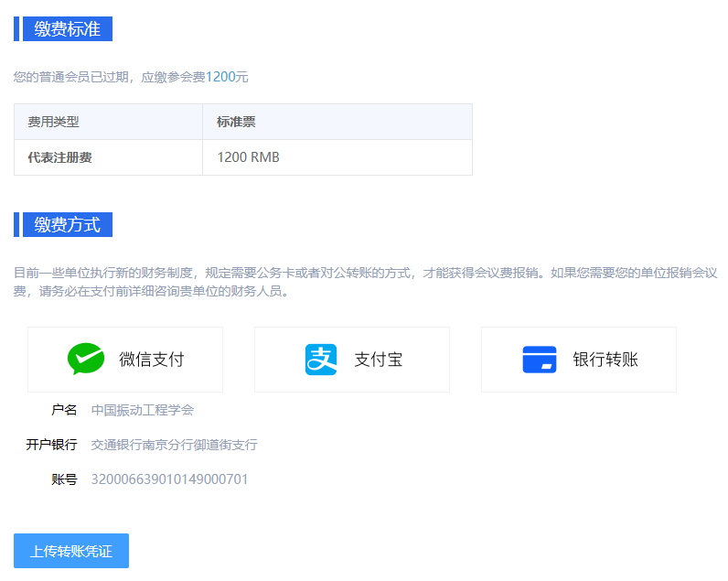
Task: Click the account name 中国振动工程学会
Action: click(142, 410)
